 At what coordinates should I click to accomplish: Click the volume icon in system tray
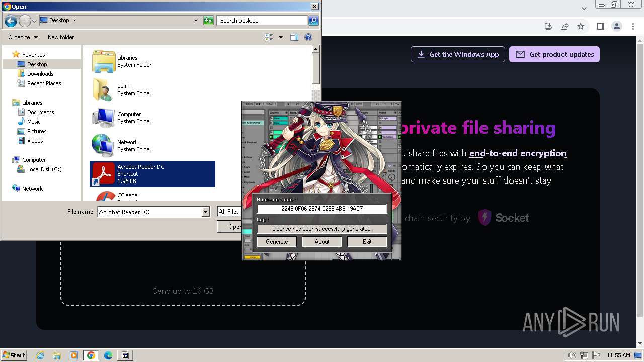pos(572,355)
